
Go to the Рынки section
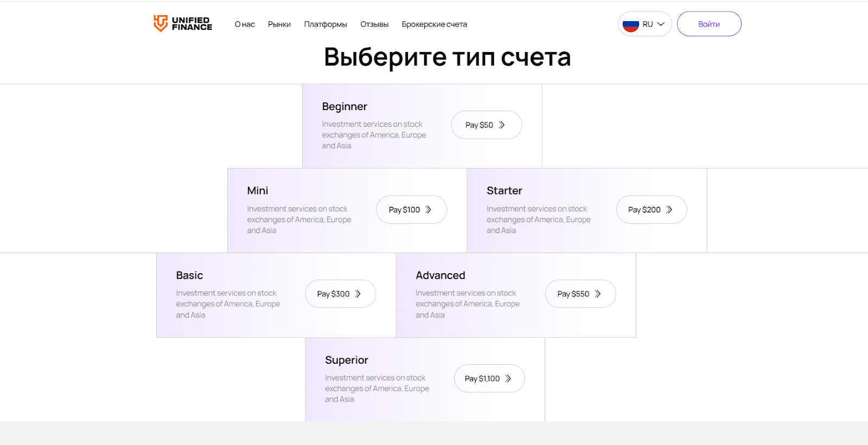click(279, 24)
